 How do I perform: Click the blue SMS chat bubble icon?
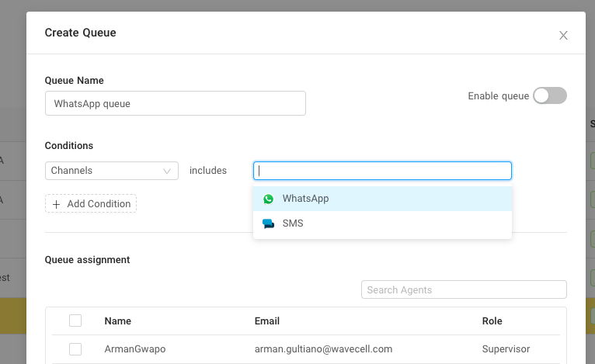pyautogui.click(x=269, y=224)
